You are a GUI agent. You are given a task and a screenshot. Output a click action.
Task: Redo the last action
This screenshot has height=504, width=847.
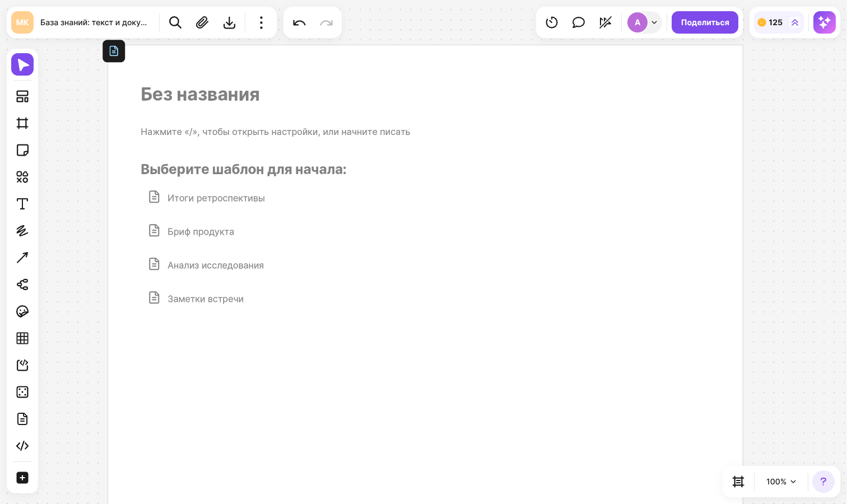[326, 22]
